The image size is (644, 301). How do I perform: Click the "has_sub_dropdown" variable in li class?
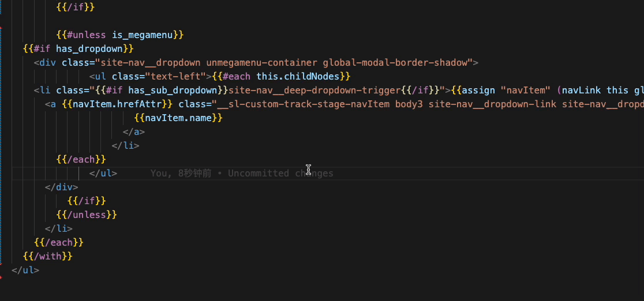tap(173, 91)
